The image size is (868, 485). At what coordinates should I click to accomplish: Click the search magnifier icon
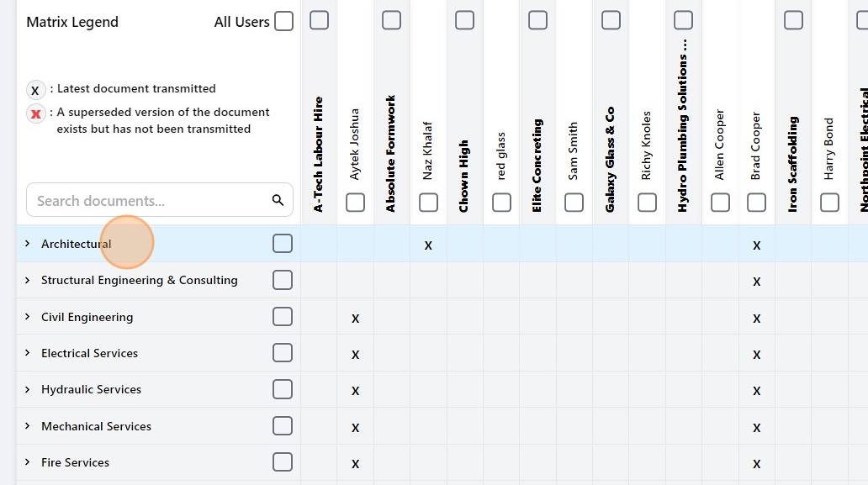[x=278, y=201]
